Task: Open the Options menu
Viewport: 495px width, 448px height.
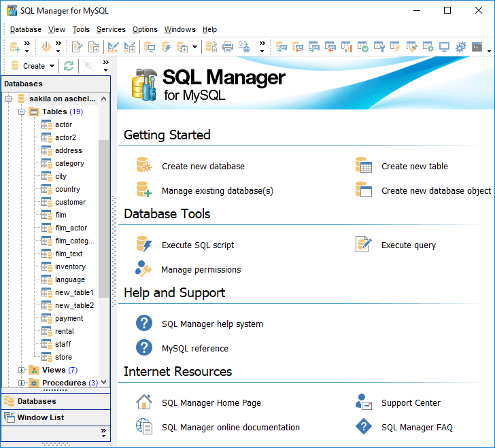Action: (x=145, y=29)
